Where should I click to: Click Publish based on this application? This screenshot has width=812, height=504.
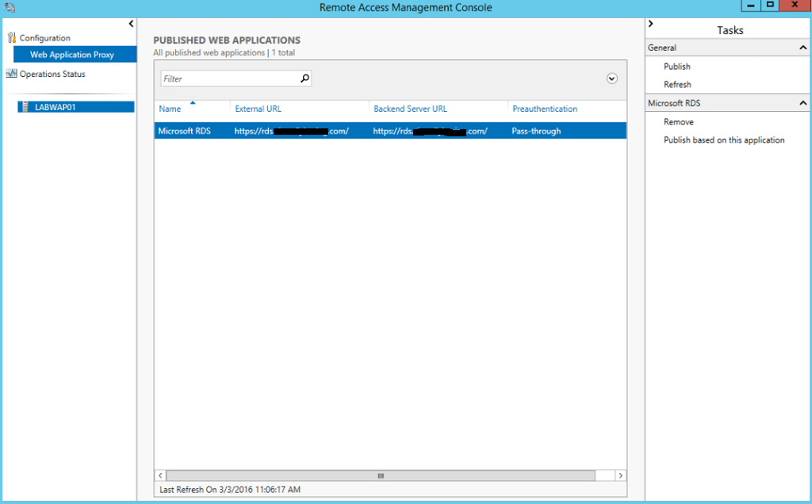[x=724, y=139]
